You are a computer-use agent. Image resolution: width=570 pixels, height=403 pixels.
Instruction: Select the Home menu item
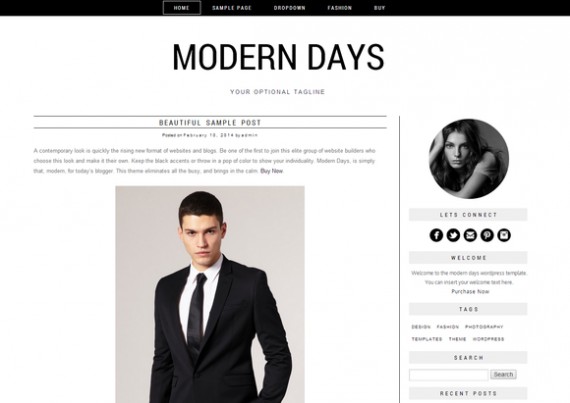coord(182,8)
